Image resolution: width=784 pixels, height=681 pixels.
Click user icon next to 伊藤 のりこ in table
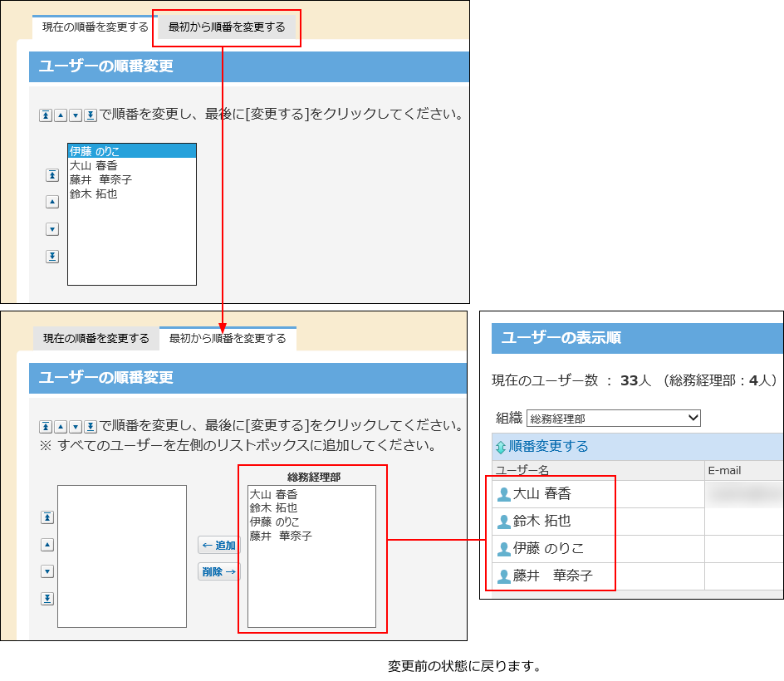(x=504, y=549)
